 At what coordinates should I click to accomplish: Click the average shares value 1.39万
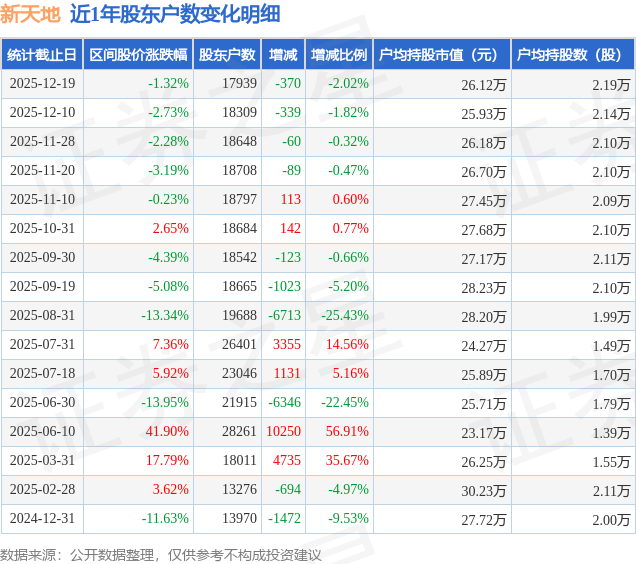[x=611, y=433]
